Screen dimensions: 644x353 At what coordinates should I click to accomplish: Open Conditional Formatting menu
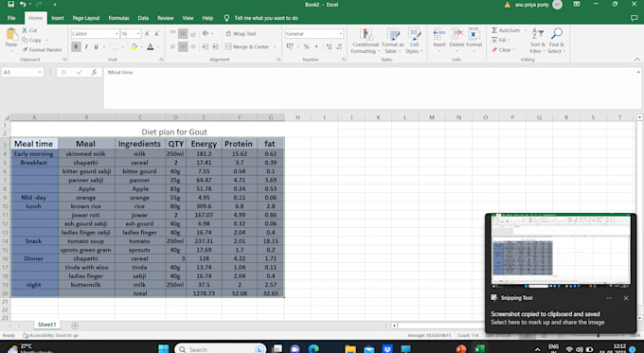tap(366, 41)
